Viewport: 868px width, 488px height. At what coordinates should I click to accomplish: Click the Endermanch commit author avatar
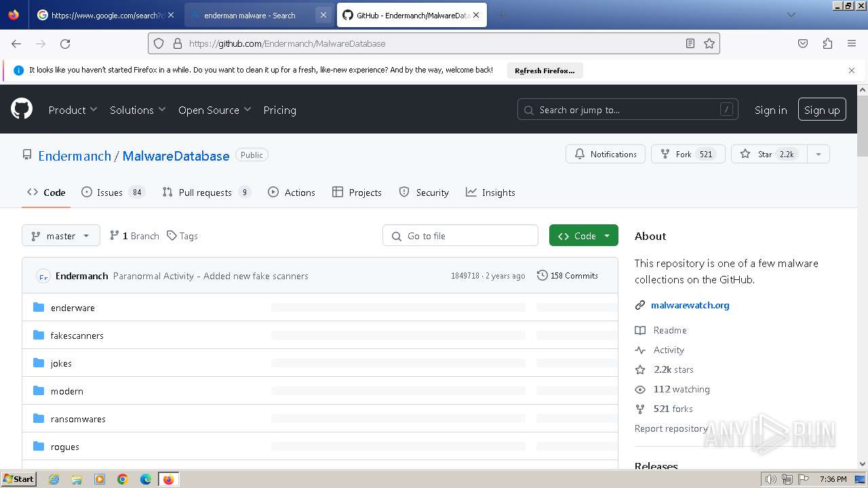click(x=43, y=276)
